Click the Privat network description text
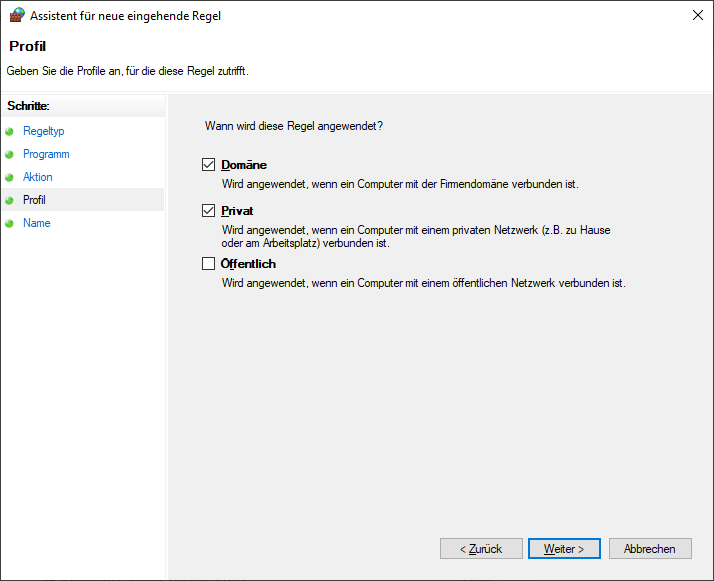 click(x=415, y=236)
